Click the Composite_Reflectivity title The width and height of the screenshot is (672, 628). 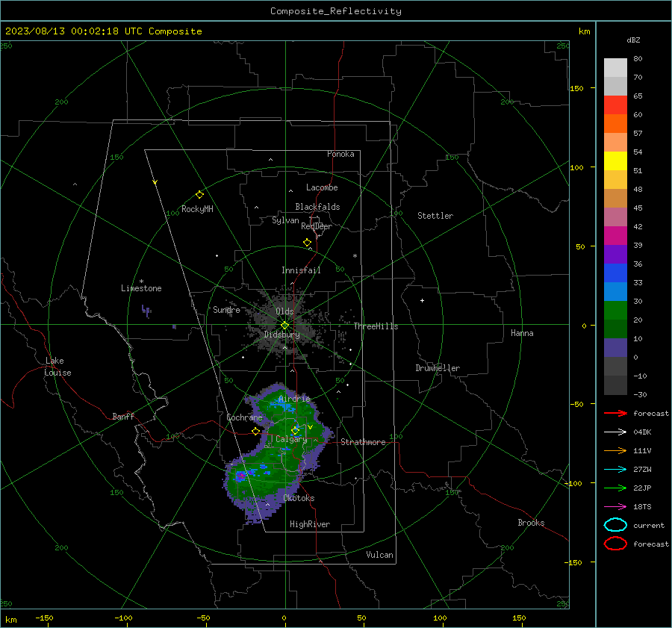coord(336,11)
